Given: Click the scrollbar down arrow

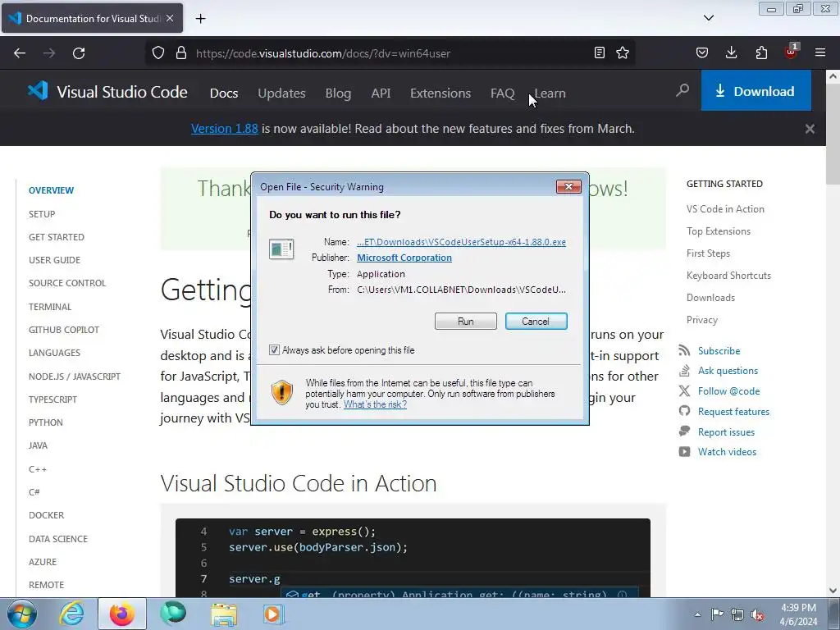Looking at the screenshot, I should (x=833, y=591).
